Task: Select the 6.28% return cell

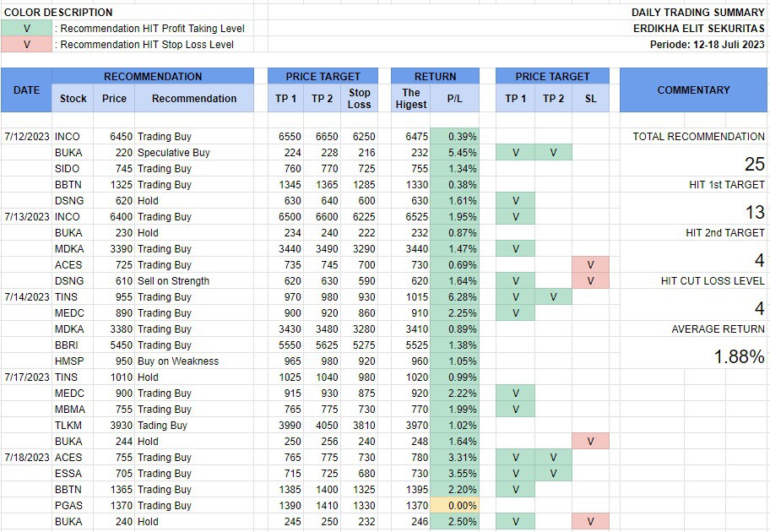Action: [x=455, y=297]
